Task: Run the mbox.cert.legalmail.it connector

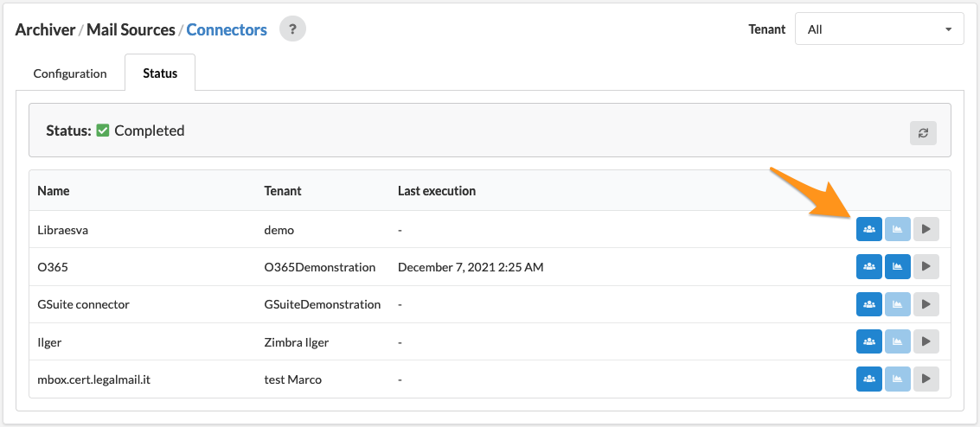Action: (926, 379)
